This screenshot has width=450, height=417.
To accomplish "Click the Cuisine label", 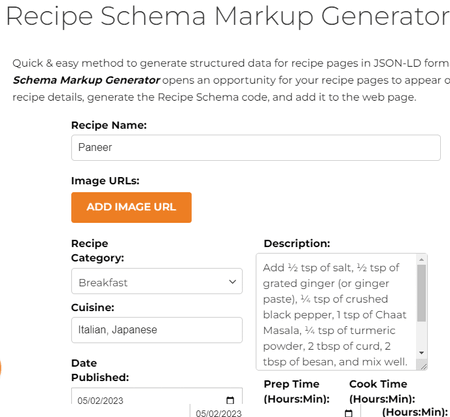I will [x=93, y=307].
